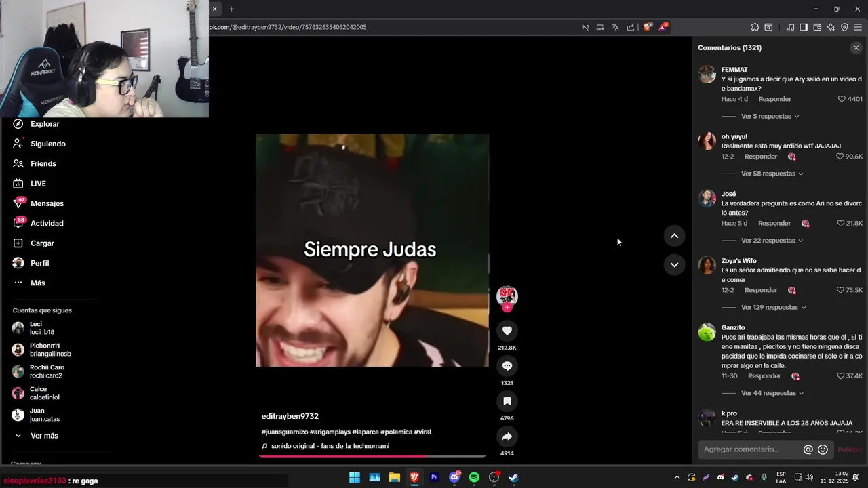The width and height of the screenshot is (868, 488).
Task: Like oh yuyu!'s comment heart (90.6K)
Action: [840, 157]
